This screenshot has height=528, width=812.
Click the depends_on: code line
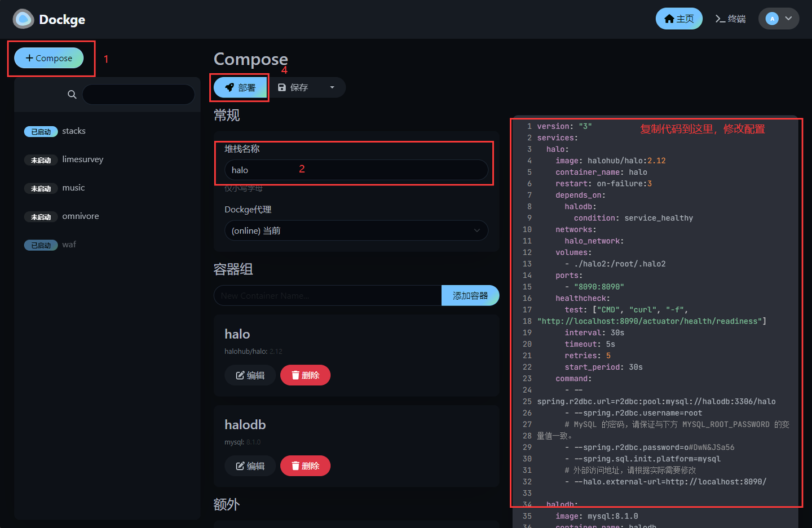click(x=581, y=195)
